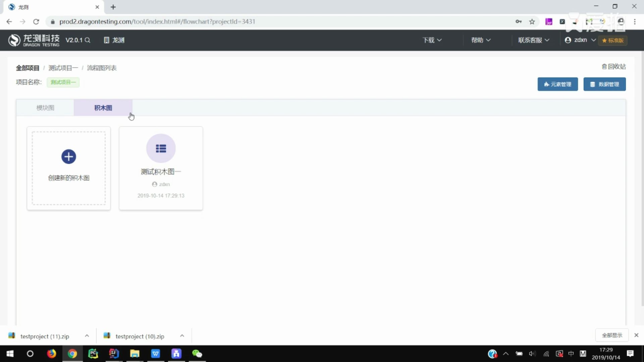This screenshot has width=644, height=362.
Task: Open the 测试积木图一 list icon card
Action: click(161, 148)
